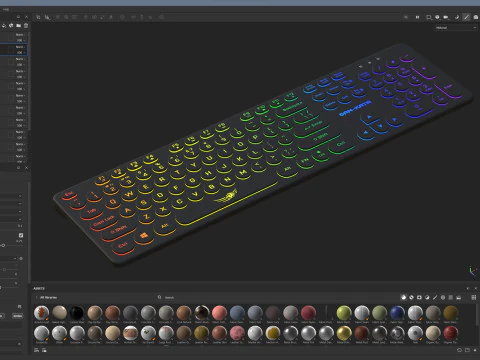480x360 pixels.
Task: Open the Help menu
Action: click(6, 9)
